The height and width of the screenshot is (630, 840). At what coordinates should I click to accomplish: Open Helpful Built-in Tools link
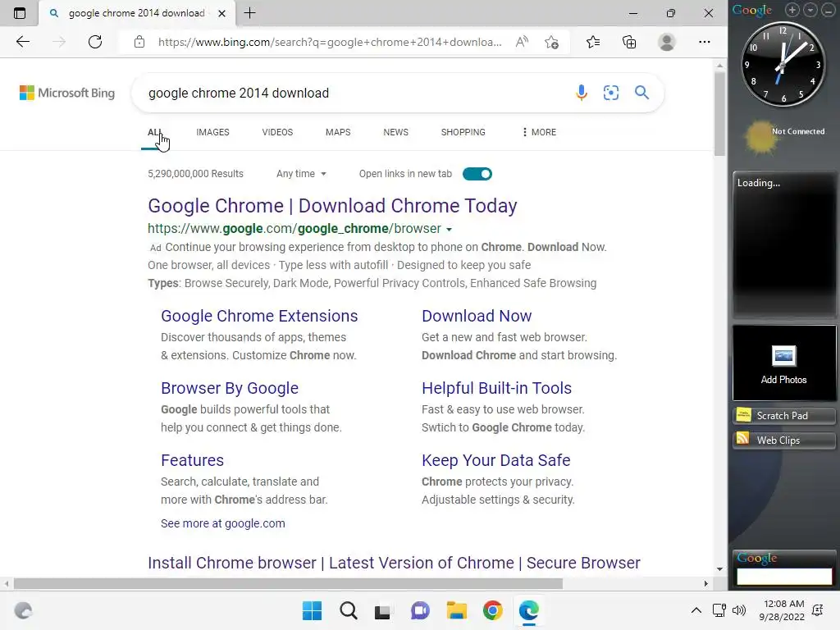coord(496,388)
